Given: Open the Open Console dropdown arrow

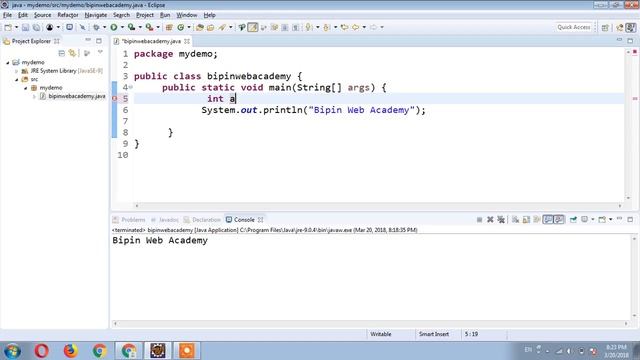Looking at the screenshot, I should click(611, 220).
